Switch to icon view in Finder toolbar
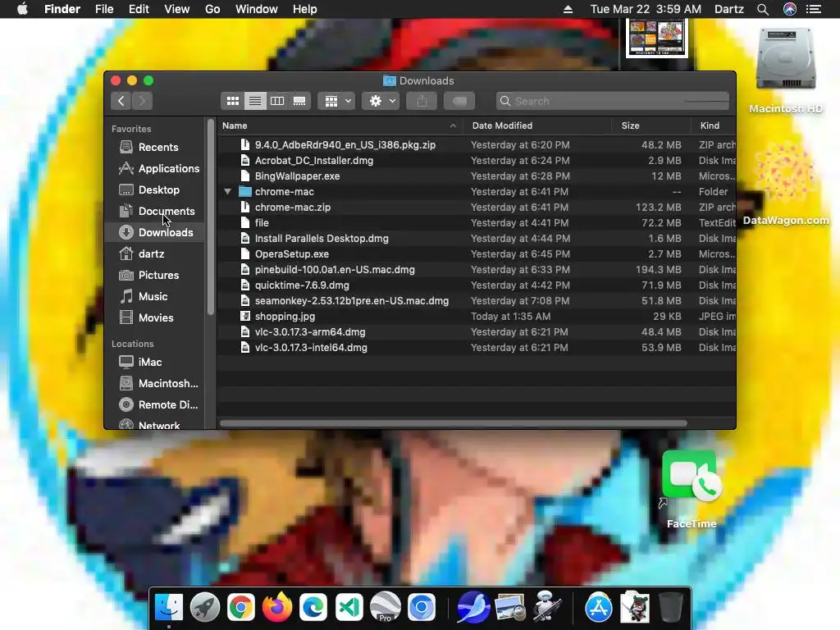The height and width of the screenshot is (630, 840). pos(232,101)
